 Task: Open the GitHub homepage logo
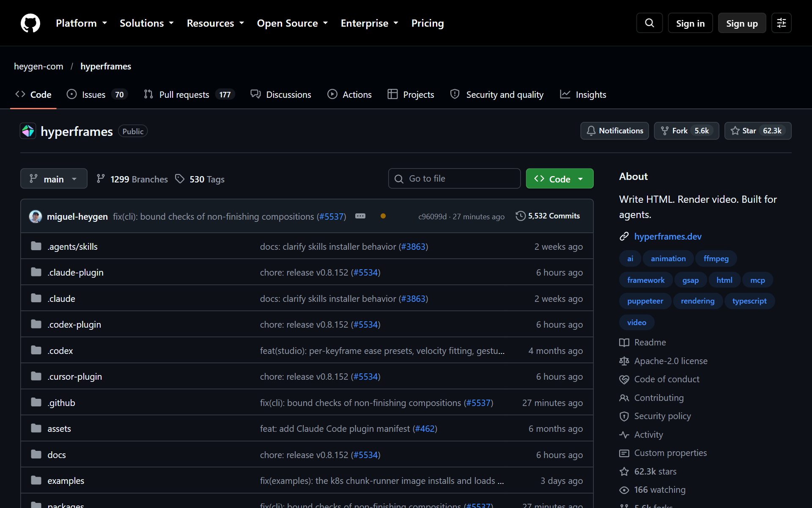(30, 23)
